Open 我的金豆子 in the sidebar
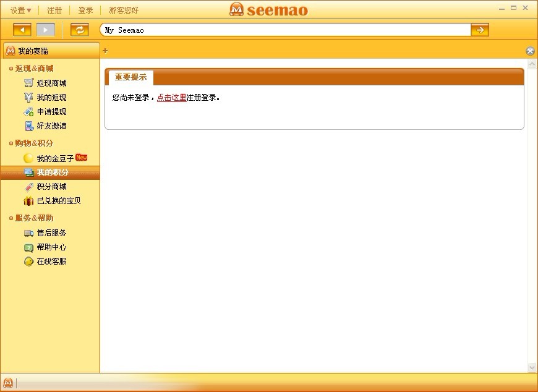538x392 pixels. pyautogui.click(x=55, y=158)
